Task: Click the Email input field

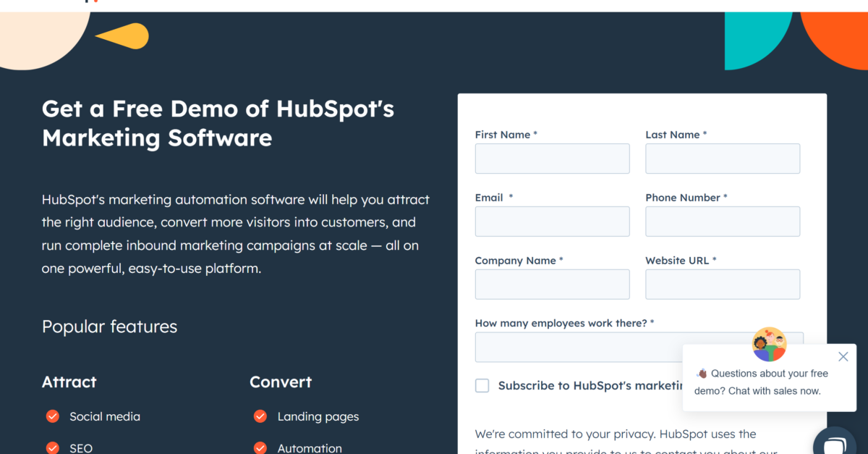Action: (552, 221)
